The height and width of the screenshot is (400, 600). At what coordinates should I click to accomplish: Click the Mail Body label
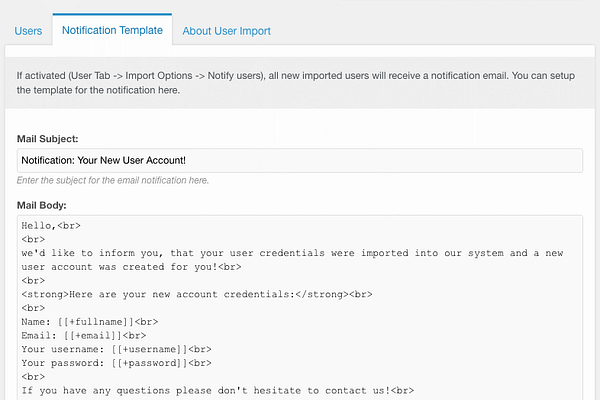pyautogui.click(x=42, y=206)
